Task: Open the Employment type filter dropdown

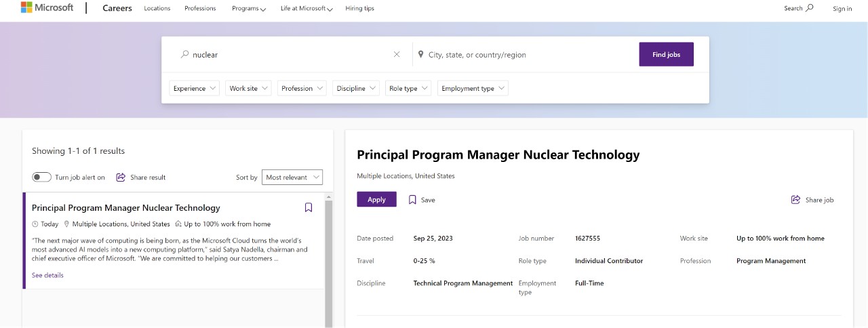Action: pos(473,88)
